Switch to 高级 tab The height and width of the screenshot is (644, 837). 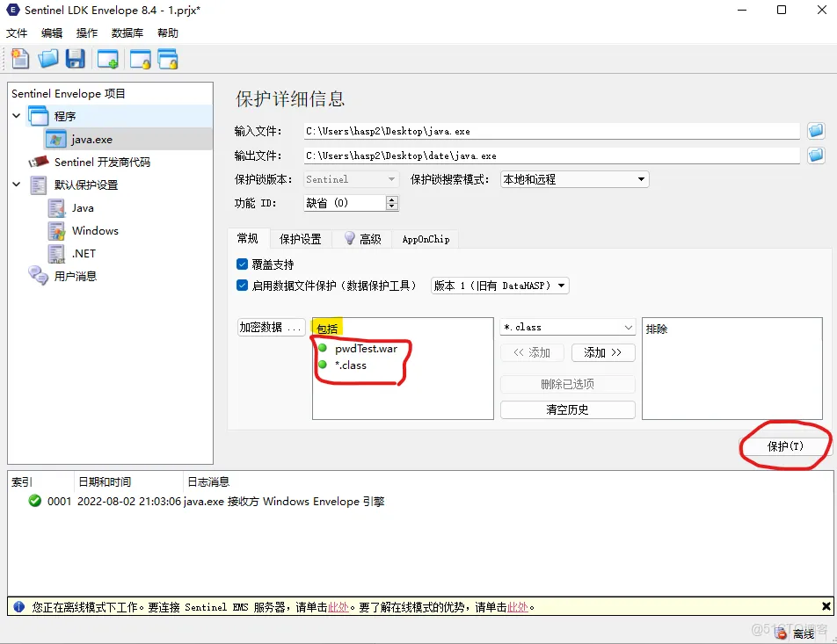[362, 239]
